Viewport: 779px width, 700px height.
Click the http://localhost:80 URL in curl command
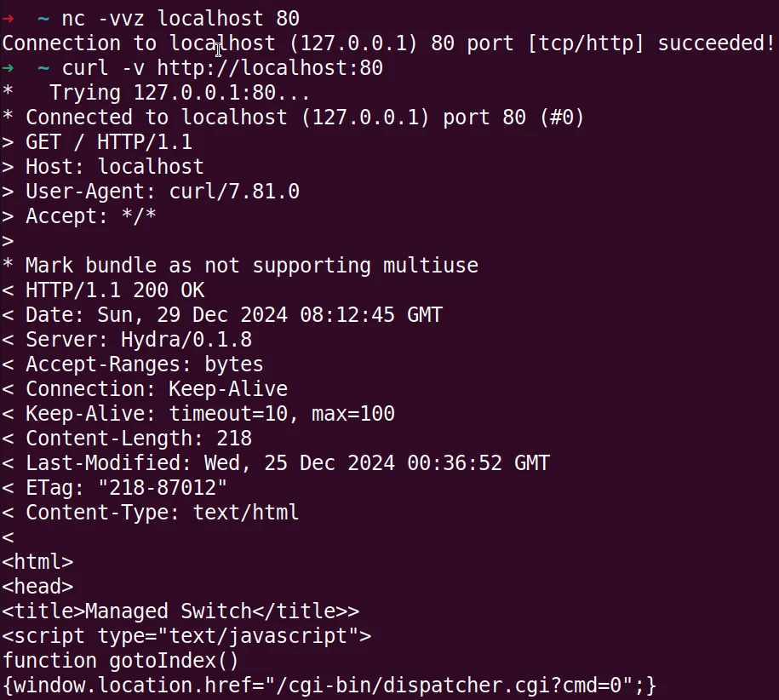[x=270, y=67]
